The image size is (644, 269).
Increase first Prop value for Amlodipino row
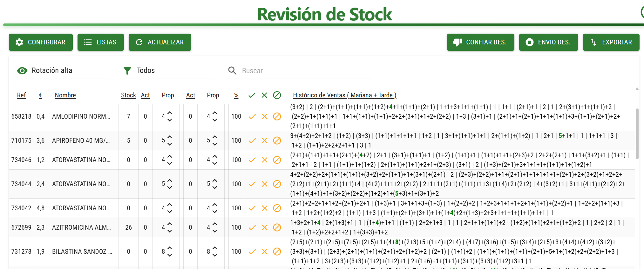(x=170, y=113)
